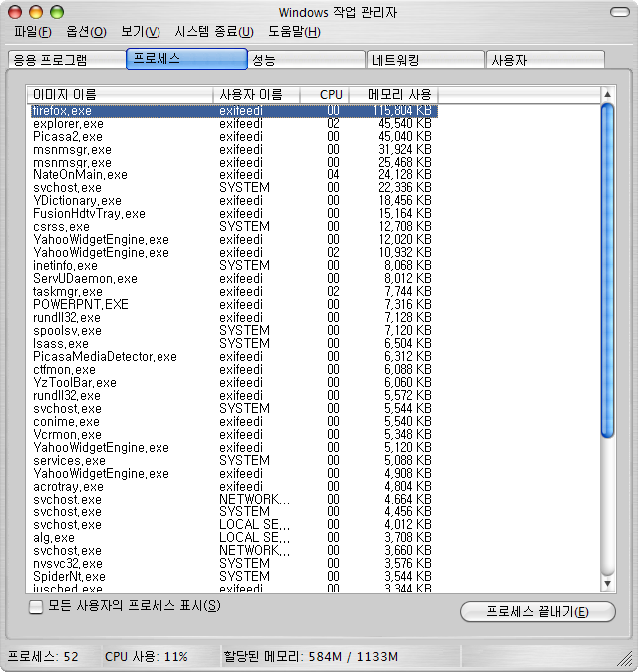Select the Vcrmon.exe process row

pos(234,435)
